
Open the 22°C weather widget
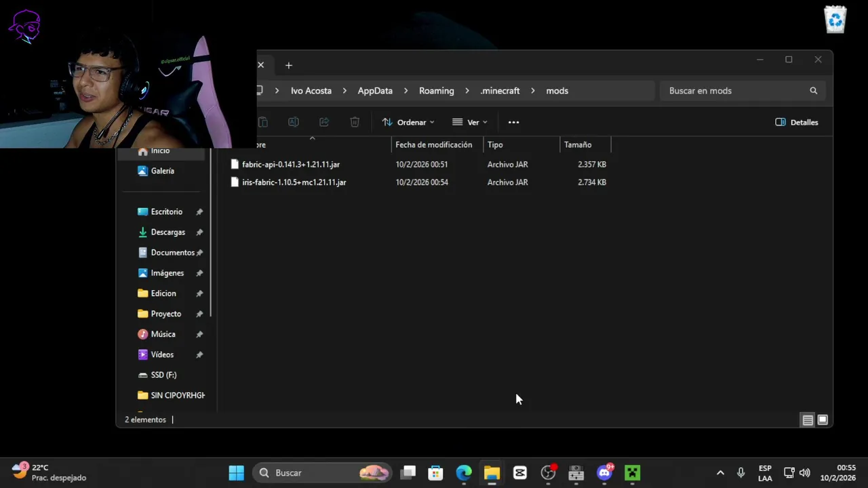click(x=50, y=472)
